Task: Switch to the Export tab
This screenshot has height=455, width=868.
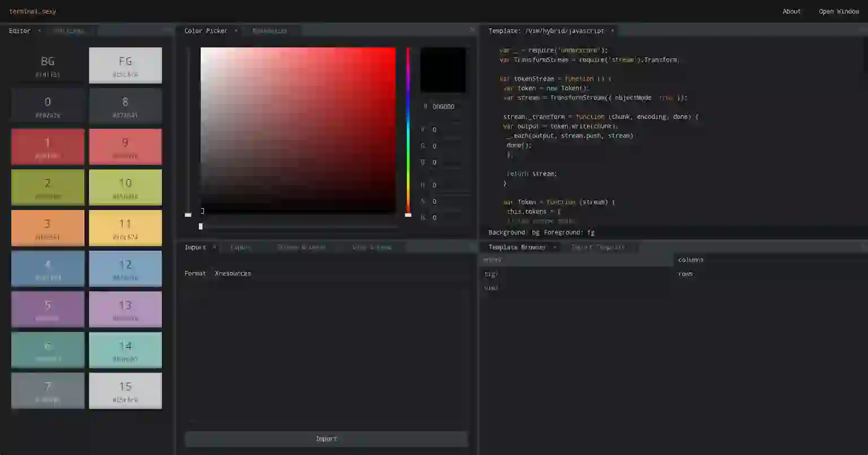Action: click(x=241, y=247)
